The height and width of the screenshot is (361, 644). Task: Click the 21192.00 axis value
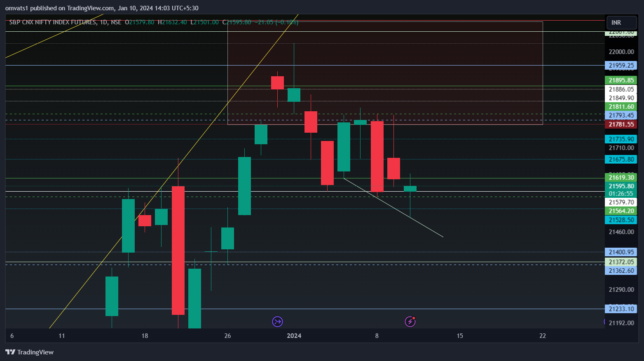click(x=621, y=323)
